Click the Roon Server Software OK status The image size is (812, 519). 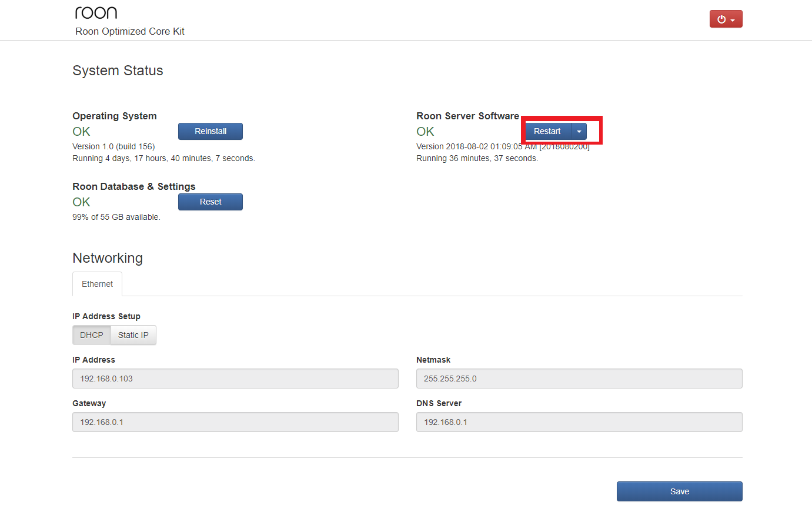tap(425, 132)
